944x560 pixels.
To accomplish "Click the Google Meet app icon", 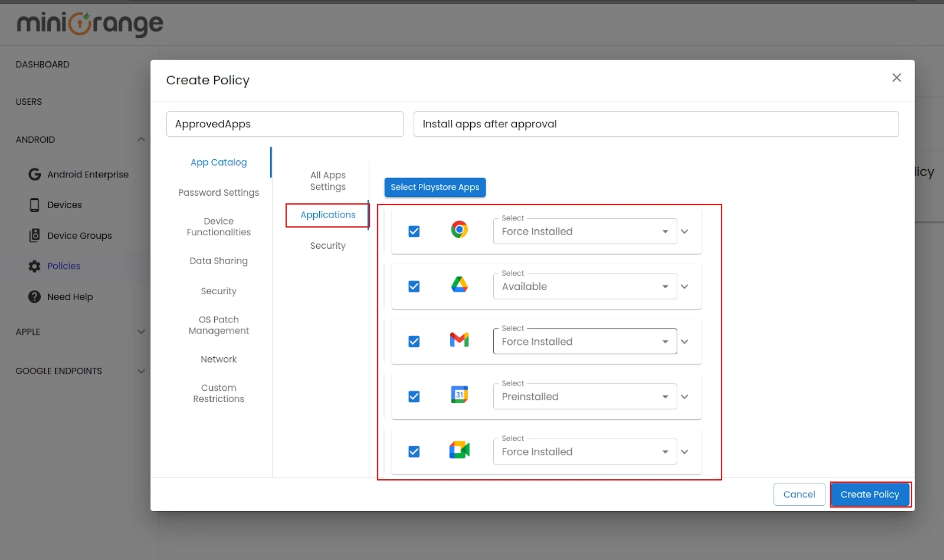I will coord(459,450).
